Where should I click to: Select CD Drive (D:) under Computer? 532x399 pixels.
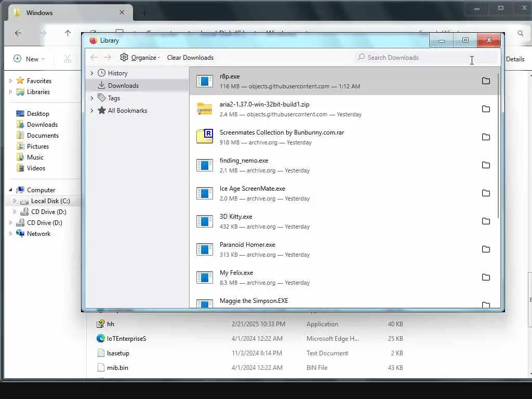click(48, 212)
